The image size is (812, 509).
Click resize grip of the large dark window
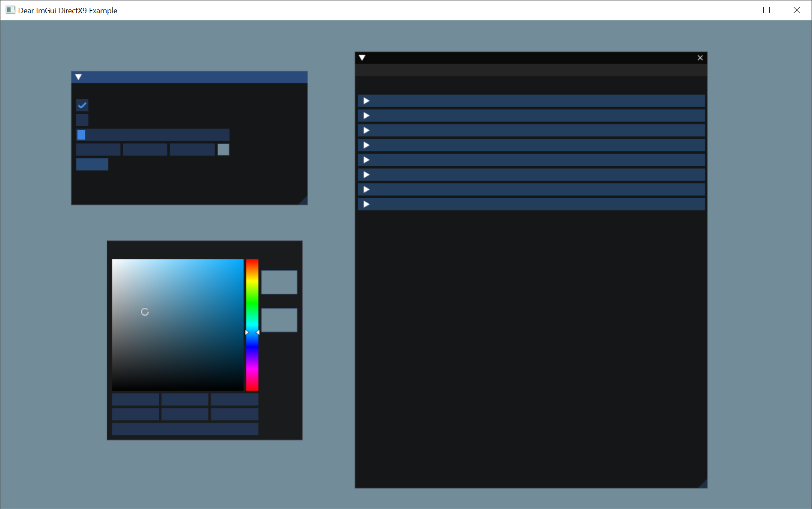tap(702, 484)
